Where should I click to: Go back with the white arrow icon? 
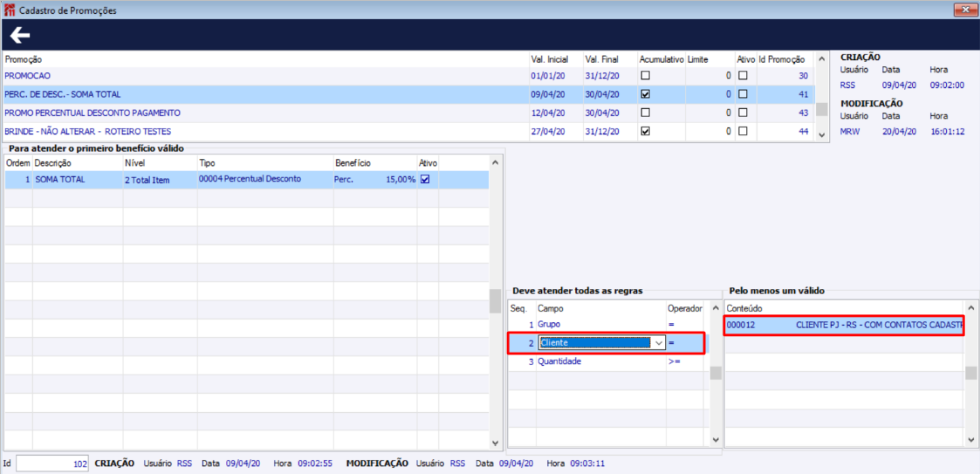pos(20,36)
